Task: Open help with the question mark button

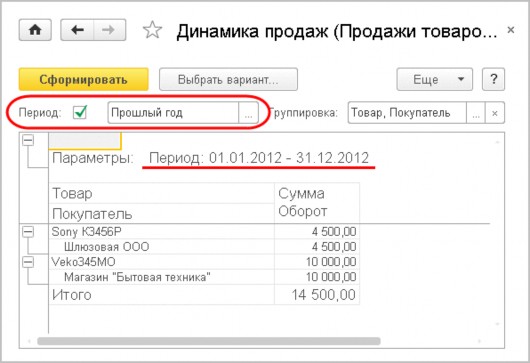Action: [493, 79]
